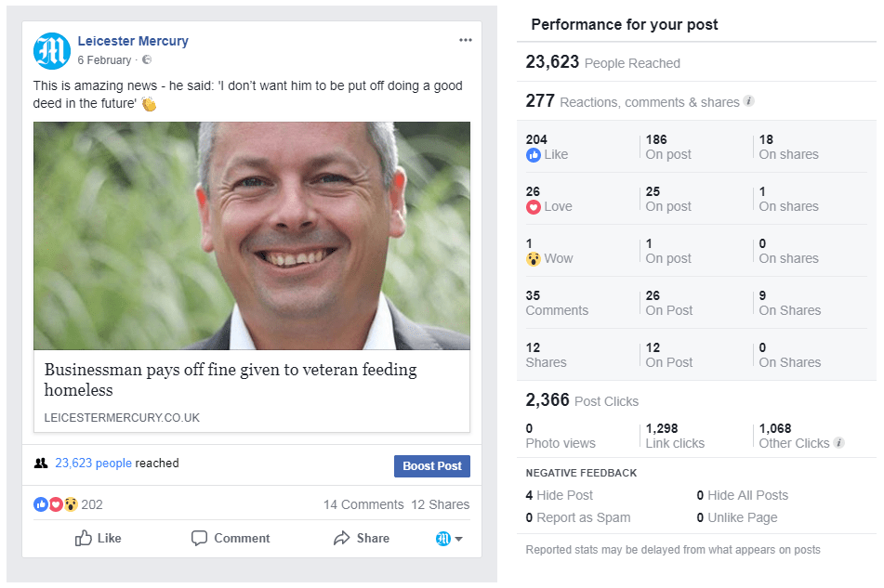Screen dimensions: 884x588
Task: View the 12 Shares link
Action: click(x=441, y=504)
